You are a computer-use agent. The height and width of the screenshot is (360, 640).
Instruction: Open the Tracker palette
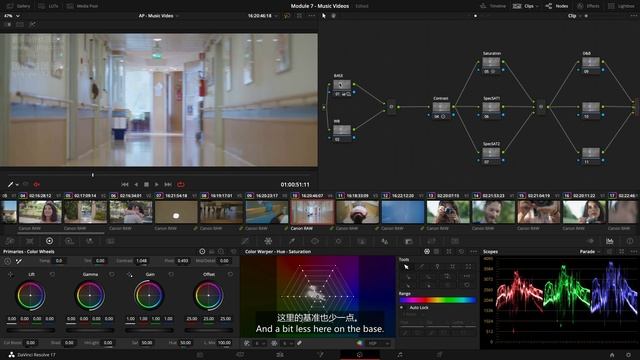[x=338, y=241]
